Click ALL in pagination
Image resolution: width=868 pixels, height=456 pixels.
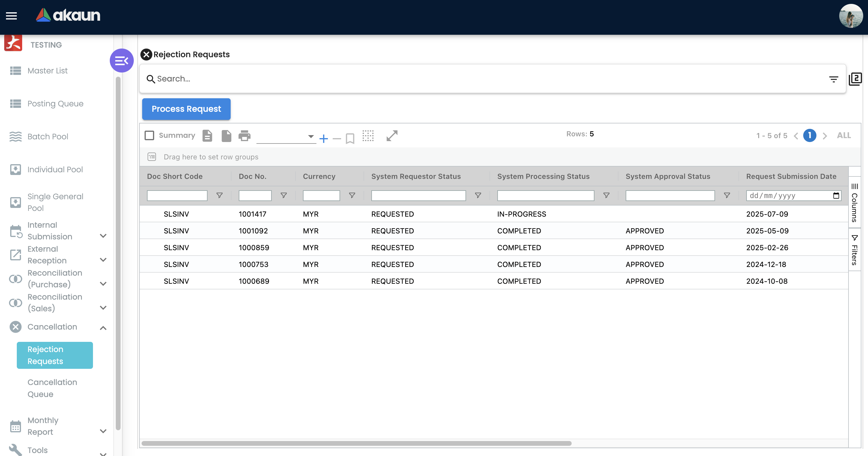(x=844, y=136)
